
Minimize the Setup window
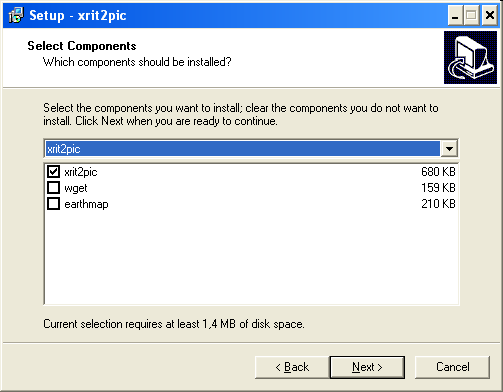point(455,15)
